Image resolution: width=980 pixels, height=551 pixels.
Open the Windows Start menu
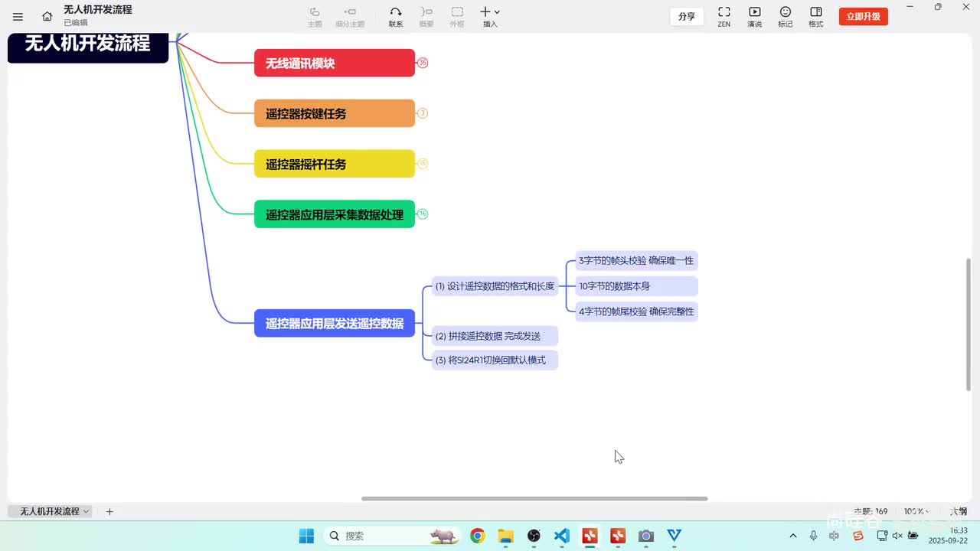tap(306, 536)
